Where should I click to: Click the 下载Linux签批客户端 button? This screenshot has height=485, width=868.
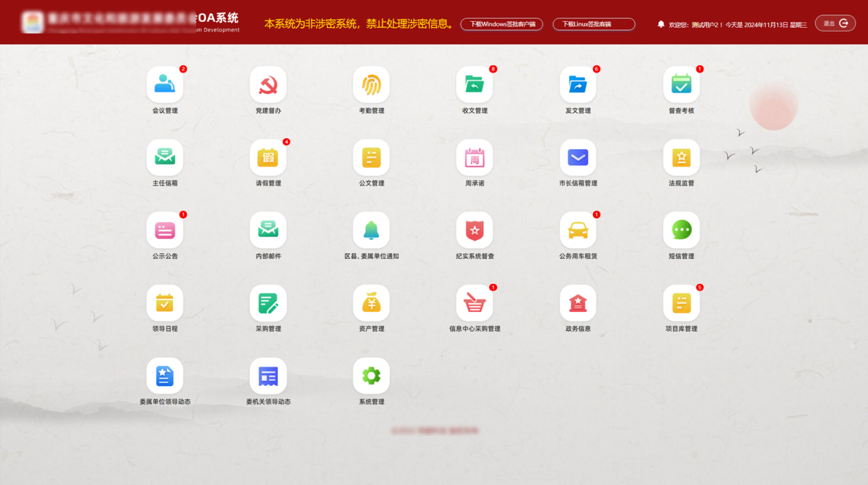(x=594, y=24)
